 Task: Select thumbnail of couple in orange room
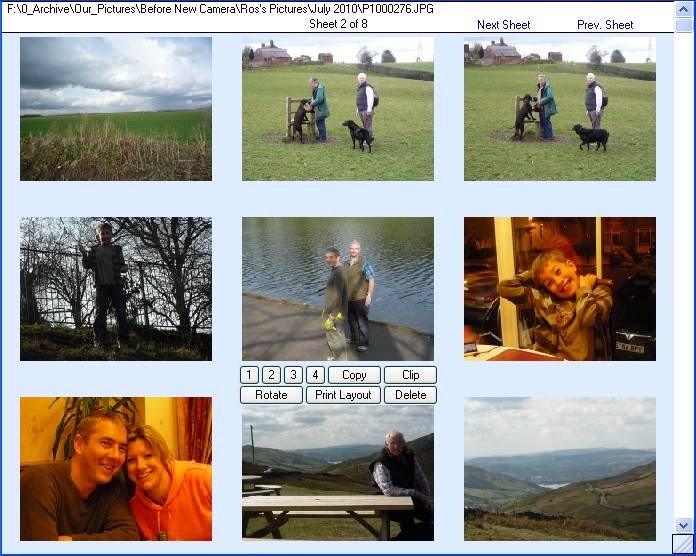click(116, 469)
